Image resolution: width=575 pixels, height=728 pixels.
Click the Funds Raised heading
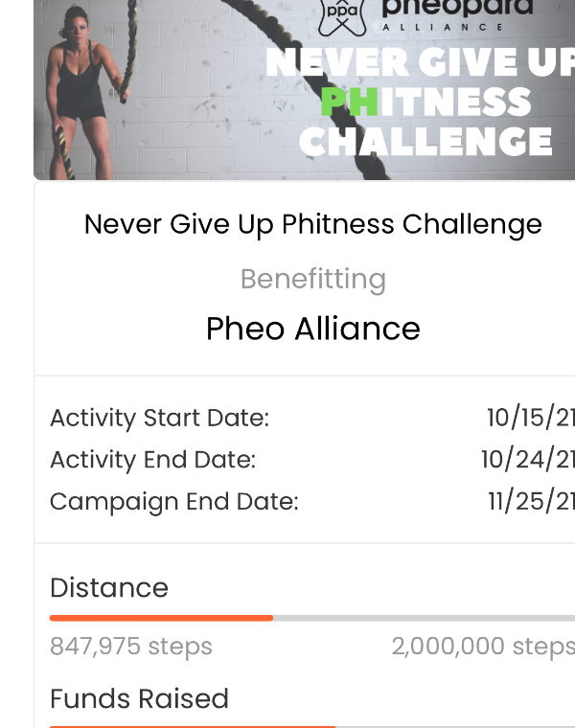139,698
